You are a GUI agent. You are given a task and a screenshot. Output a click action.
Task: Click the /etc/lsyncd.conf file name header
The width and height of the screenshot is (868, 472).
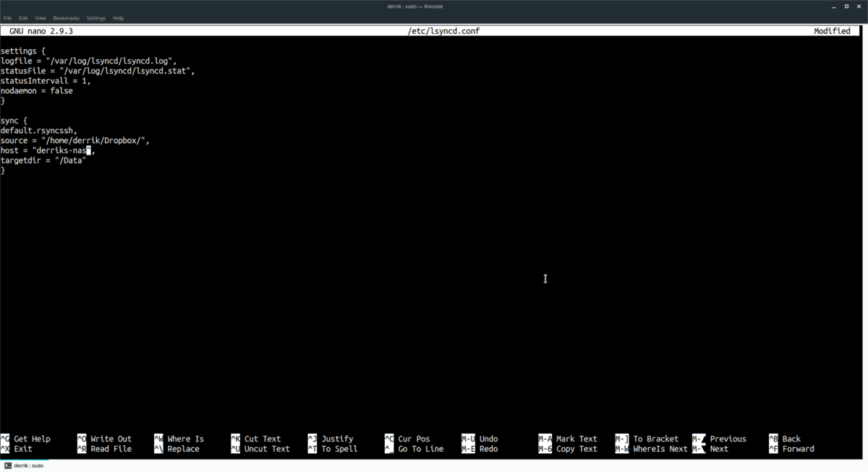coord(444,31)
